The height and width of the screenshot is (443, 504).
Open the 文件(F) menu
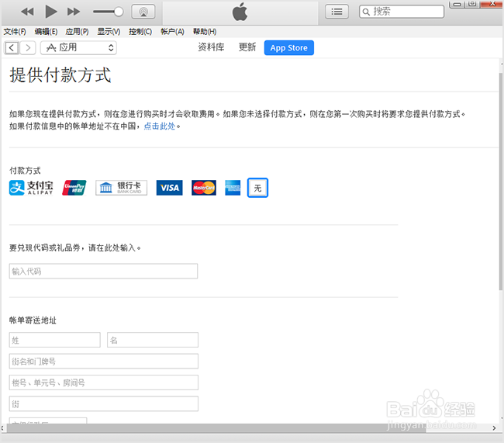(15, 32)
